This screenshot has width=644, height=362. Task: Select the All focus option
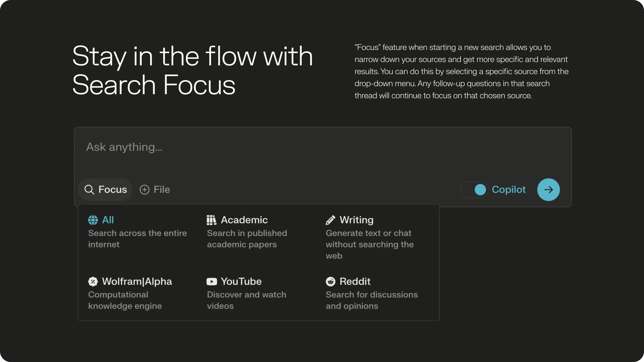tap(108, 220)
